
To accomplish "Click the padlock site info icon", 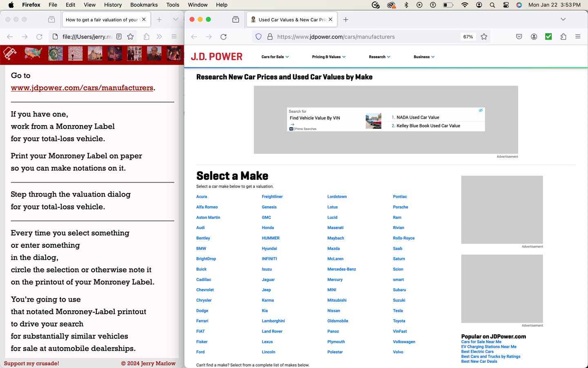I will pos(269,37).
